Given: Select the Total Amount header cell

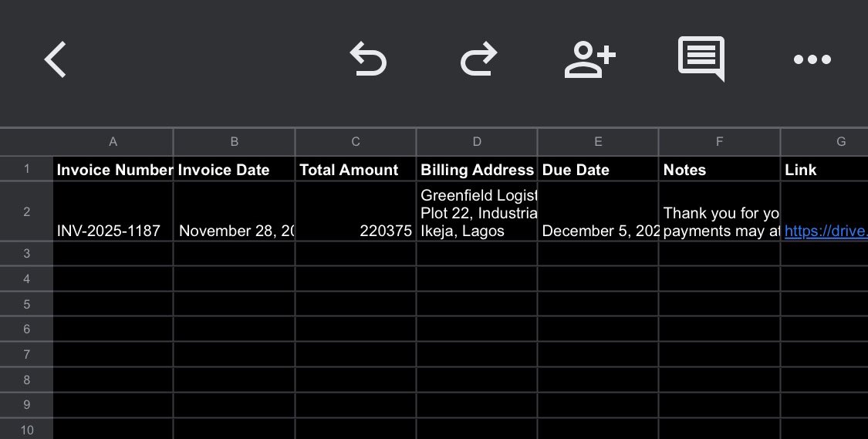Looking at the screenshot, I should [356, 170].
